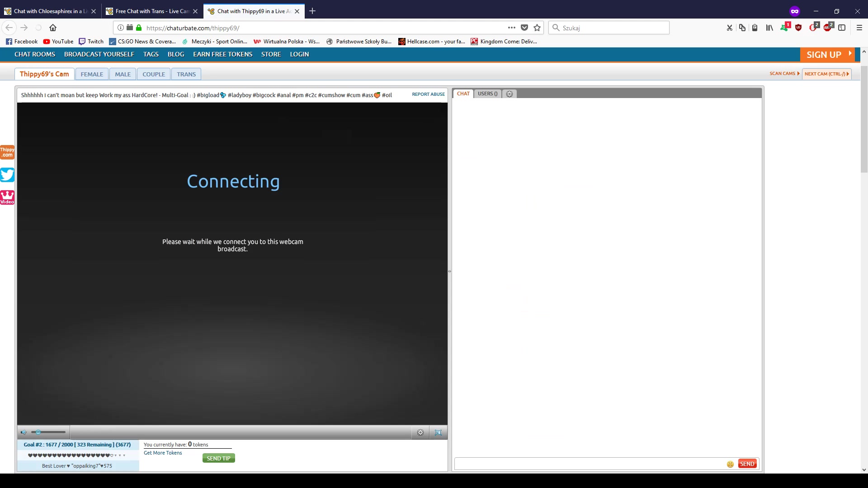Image resolution: width=868 pixels, height=488 pixels.
Task: Switch to the USERS tab
Action: coord(487,94)
